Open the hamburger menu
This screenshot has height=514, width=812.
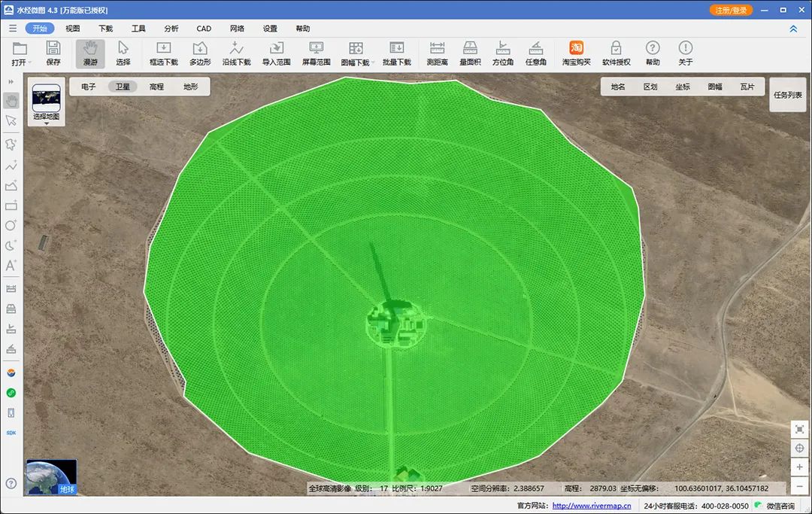click(x=13, y=29)
